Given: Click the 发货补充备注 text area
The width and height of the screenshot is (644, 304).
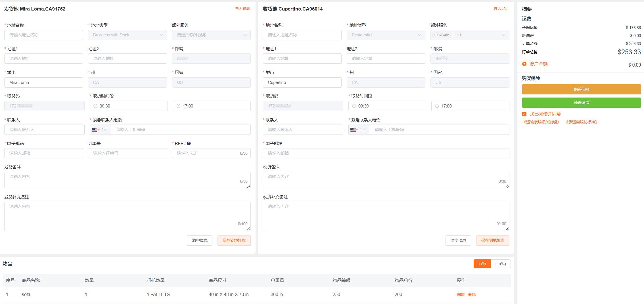Looking at the screenshot, I should pos(127,216).
